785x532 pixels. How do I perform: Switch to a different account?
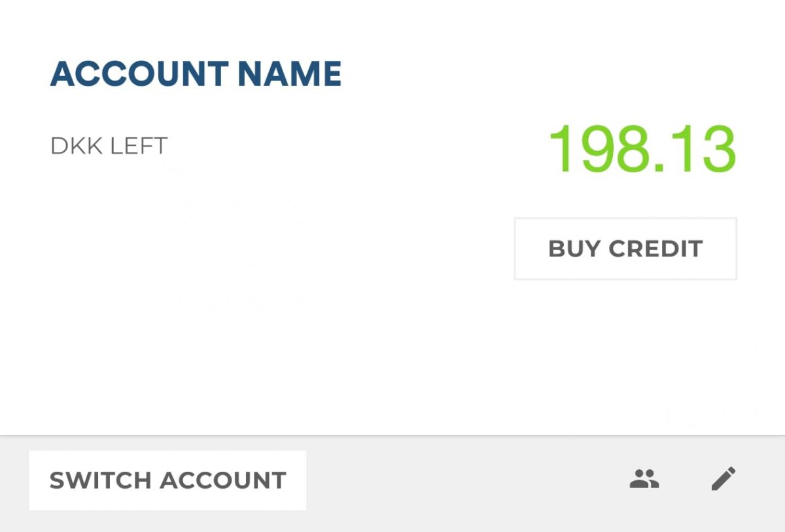[167, 480]
